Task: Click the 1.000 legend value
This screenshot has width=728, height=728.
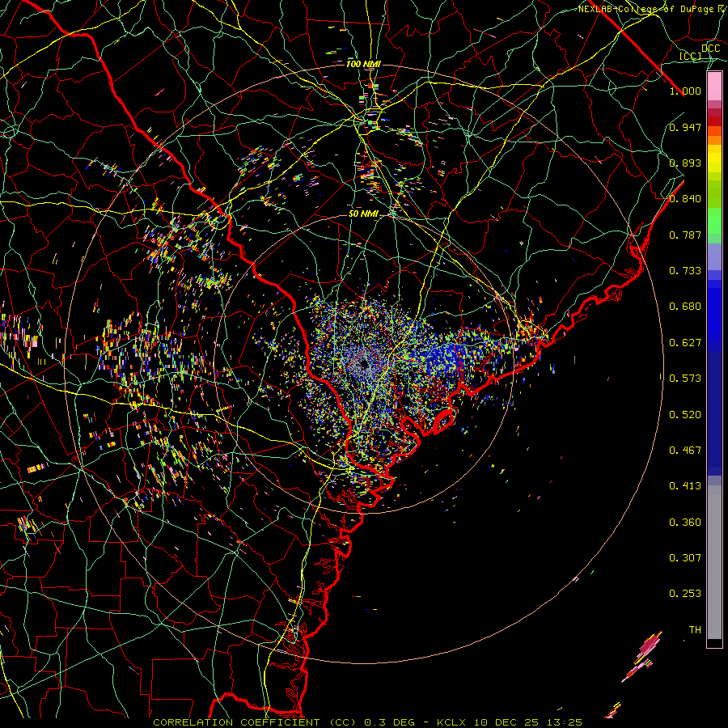Action: (685, 91)
